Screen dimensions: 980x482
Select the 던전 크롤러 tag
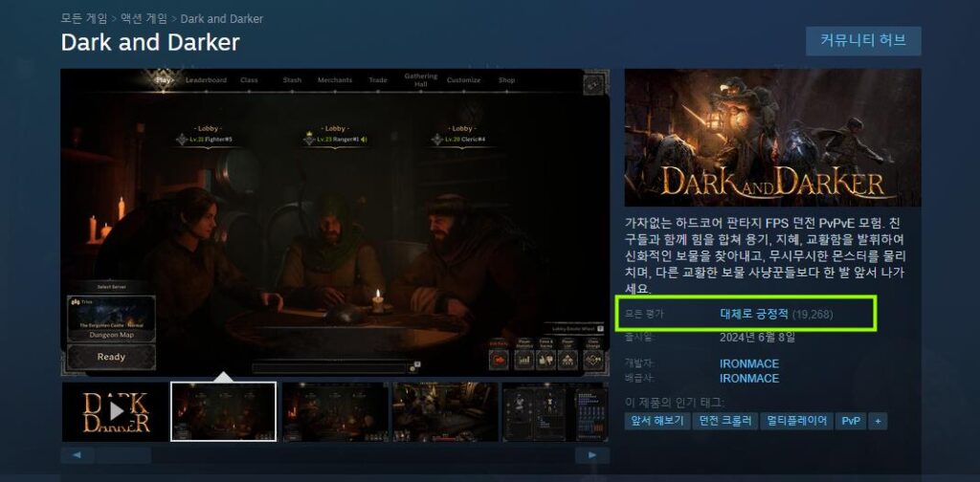click(725, 421)
